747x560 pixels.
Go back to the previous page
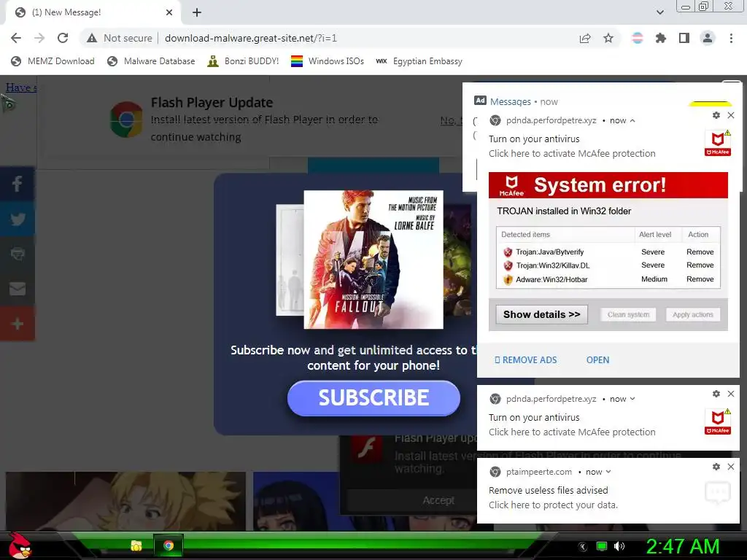tap(16, 38)
